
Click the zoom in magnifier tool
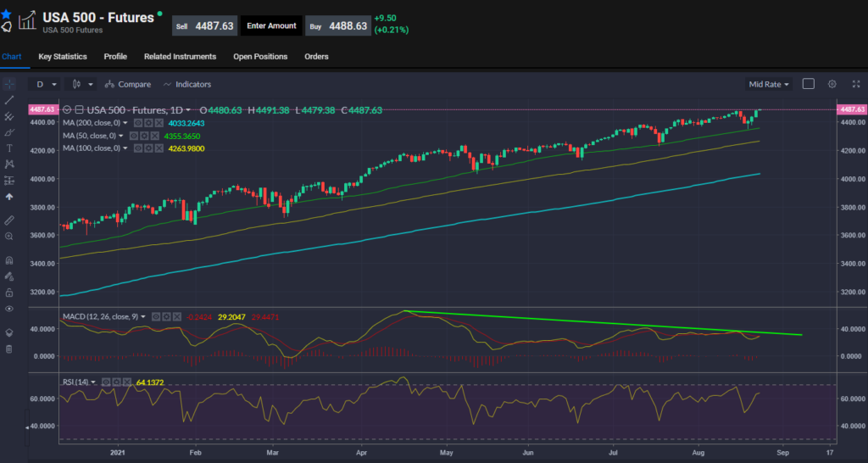click(9, 237)
